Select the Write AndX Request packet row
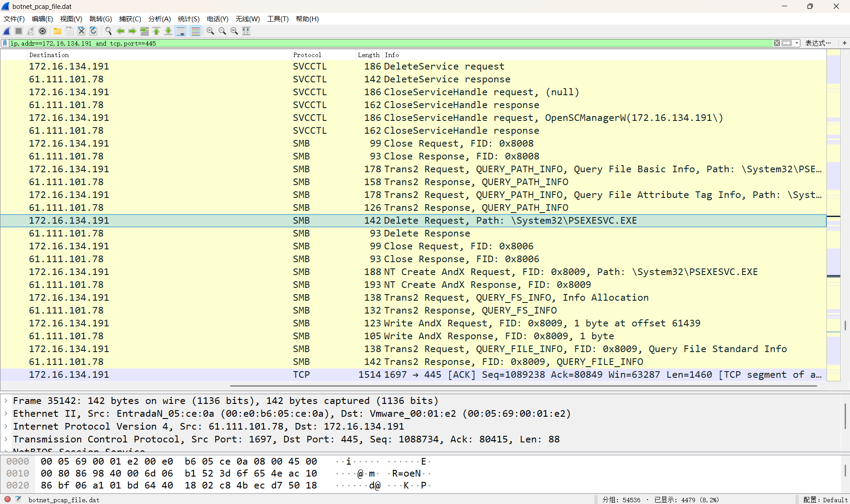 click(x=413, y=323)
